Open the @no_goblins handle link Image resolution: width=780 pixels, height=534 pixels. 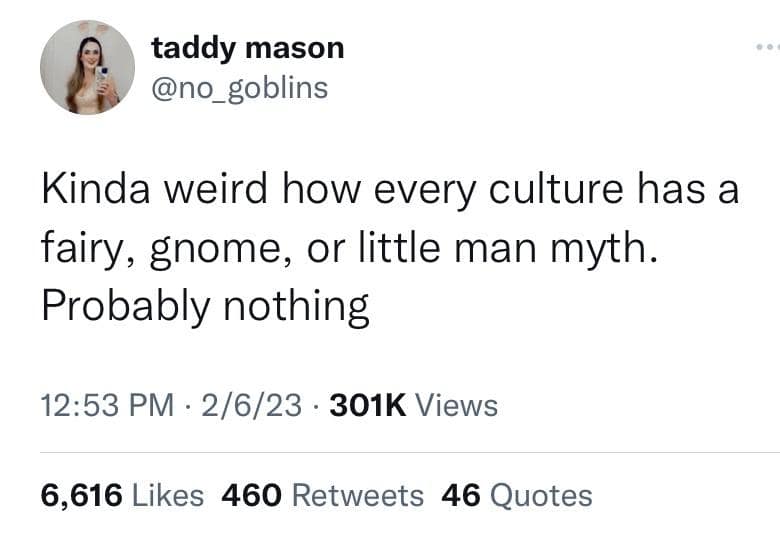239,87
